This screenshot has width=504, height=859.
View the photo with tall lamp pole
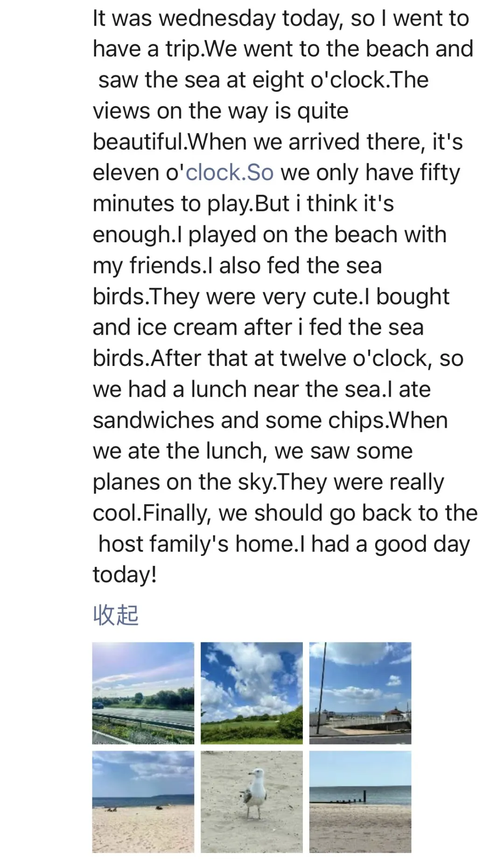(x=360, y=693)
